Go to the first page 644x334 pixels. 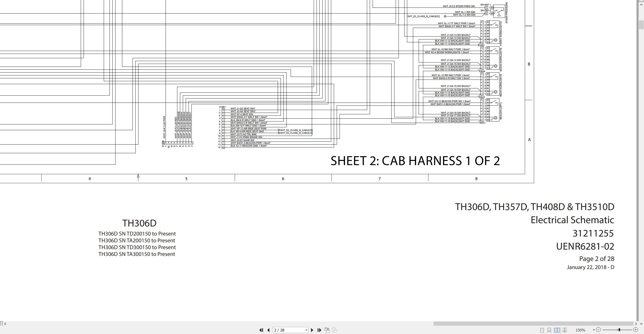point(261,330)
